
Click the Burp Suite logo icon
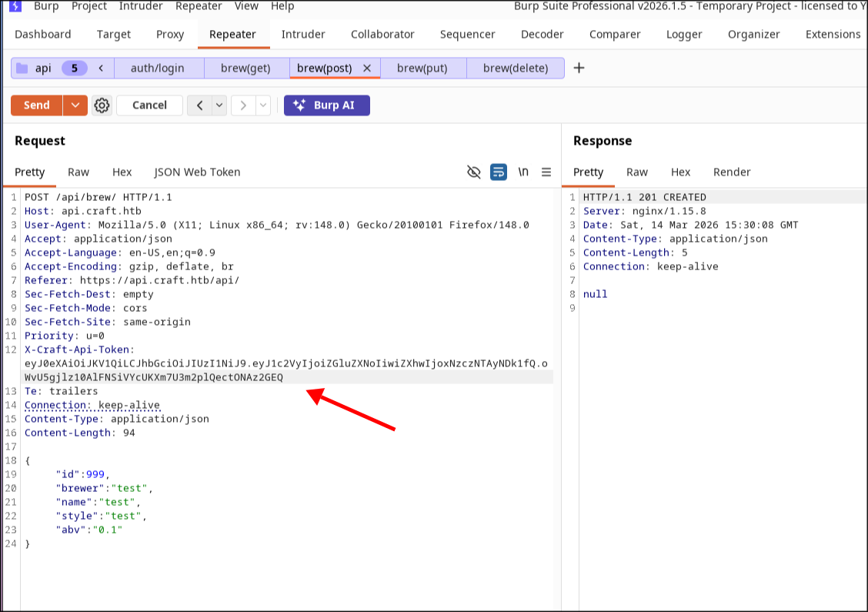(x=15, y=5)
